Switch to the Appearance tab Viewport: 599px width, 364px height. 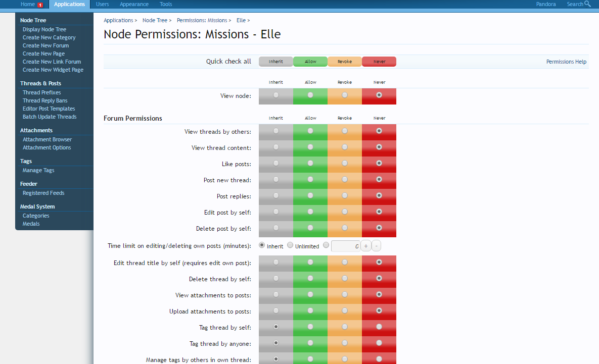134,4
